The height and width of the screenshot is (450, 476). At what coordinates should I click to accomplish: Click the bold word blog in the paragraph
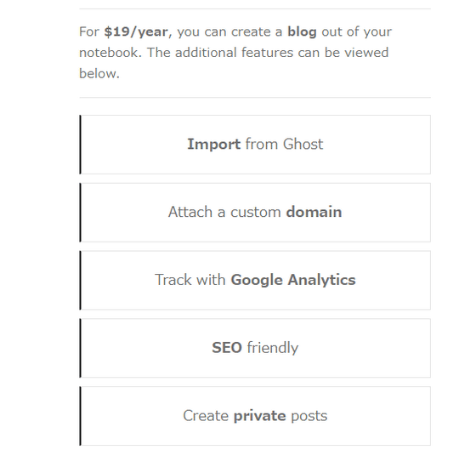coord(302,32)
